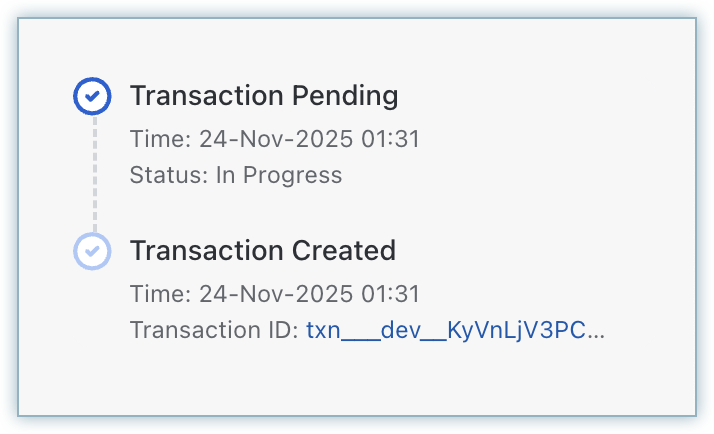The width and height of the screenshot is (714, 434).
Task: Open the truncated txn___dev transaction ID link
Action: pos(455,330)
